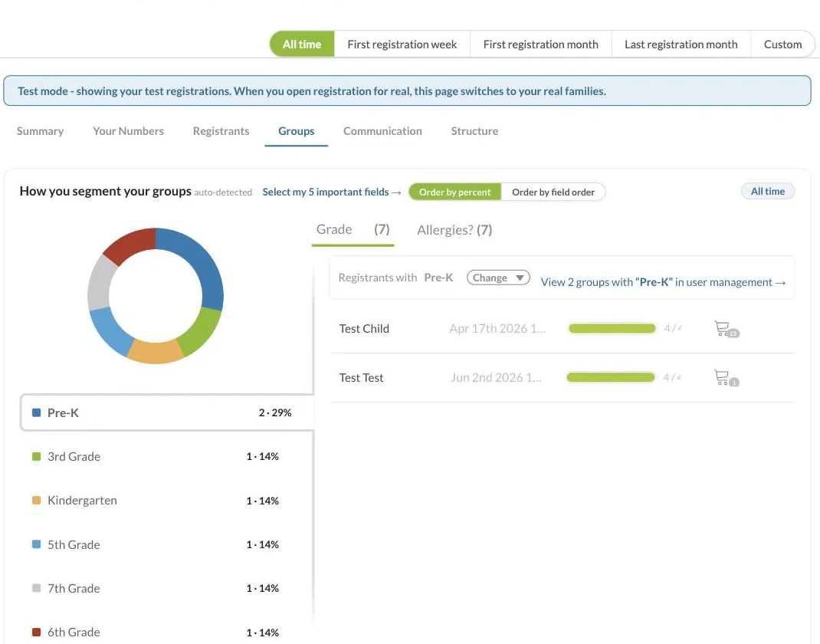This screenshot has height=644, width=820.
Task: Switch to First registration week range
Action: coord(402,44)
